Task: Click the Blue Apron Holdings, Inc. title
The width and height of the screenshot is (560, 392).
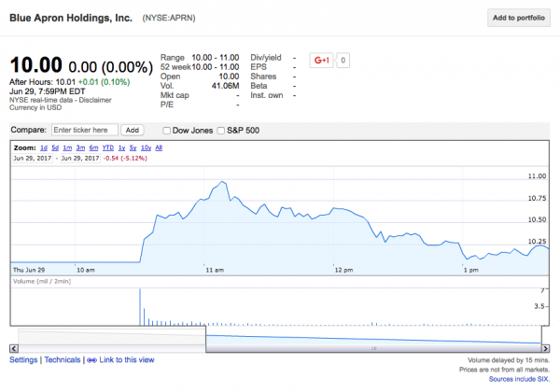Action: point(71,18)
